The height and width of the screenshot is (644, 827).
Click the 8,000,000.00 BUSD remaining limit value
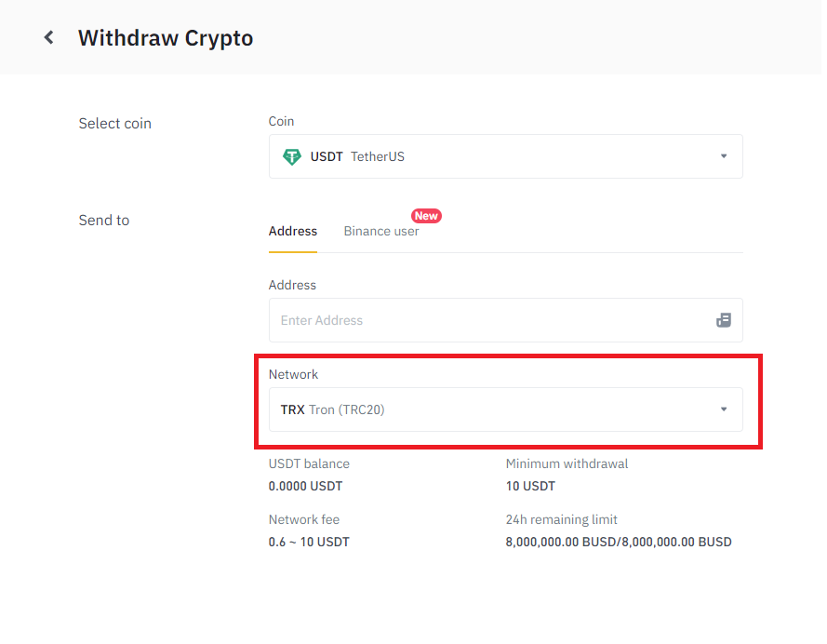click(x=619, y=543)
